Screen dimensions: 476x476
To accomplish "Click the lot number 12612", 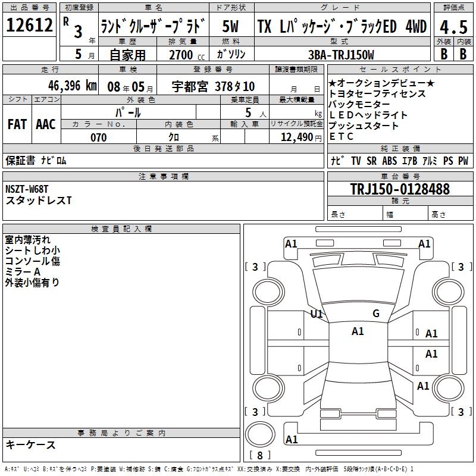I will [29, 25].
